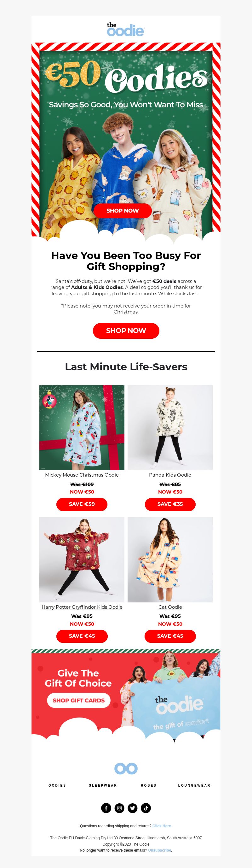Open the Panda Kids Oodie link
The height and width of the screenshot is (868, 252).
pyautogui.click(x=170, y=475)
